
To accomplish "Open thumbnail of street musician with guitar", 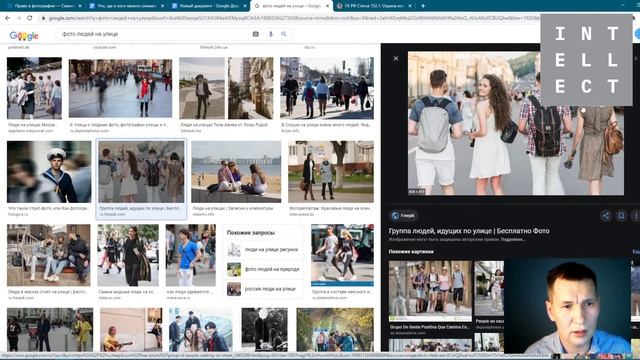I will 131,330.
